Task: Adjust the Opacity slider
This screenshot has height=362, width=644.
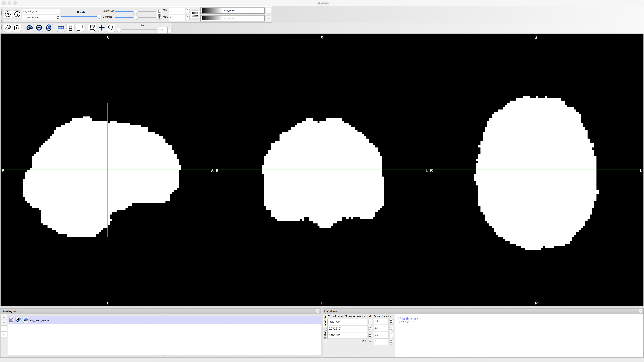Action: coord(81,16)
